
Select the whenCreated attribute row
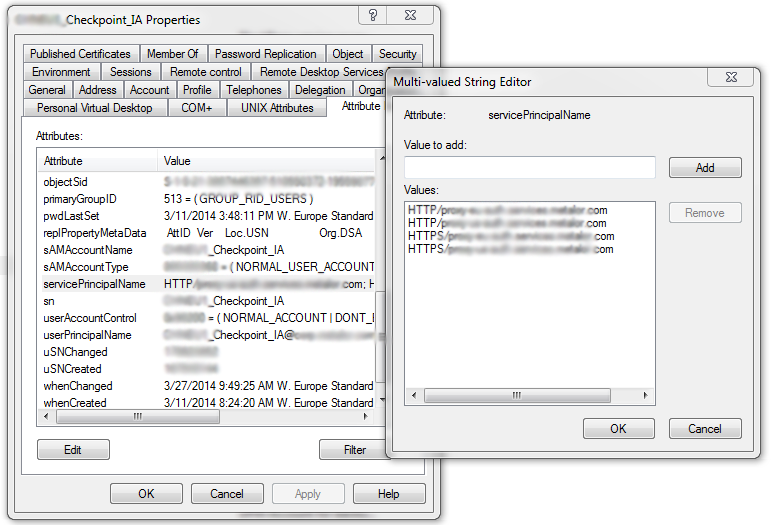pos(207,403)
